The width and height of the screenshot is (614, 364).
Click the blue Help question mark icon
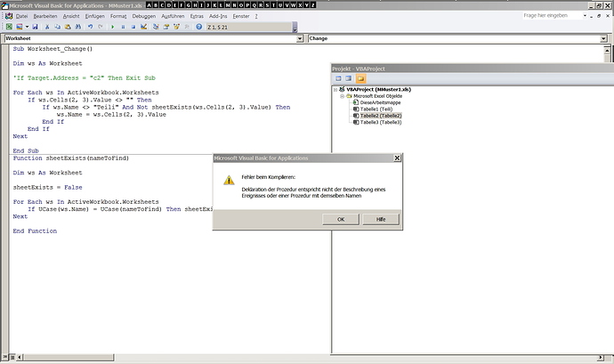[199, 27]
